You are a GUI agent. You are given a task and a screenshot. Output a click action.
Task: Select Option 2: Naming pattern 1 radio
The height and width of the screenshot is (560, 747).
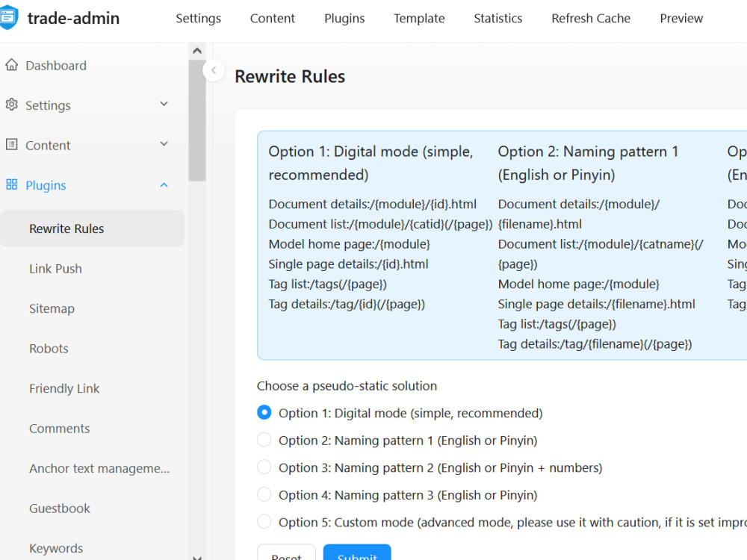pyautogui.click(x=264, y=440)
